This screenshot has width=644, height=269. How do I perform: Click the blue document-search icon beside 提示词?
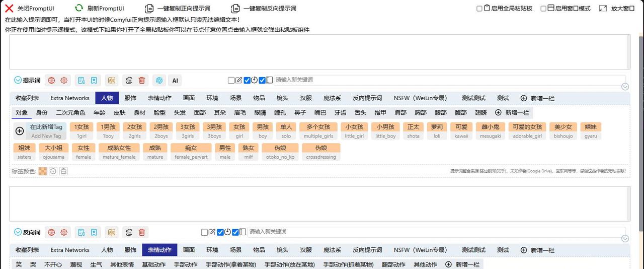click(82, 80)
